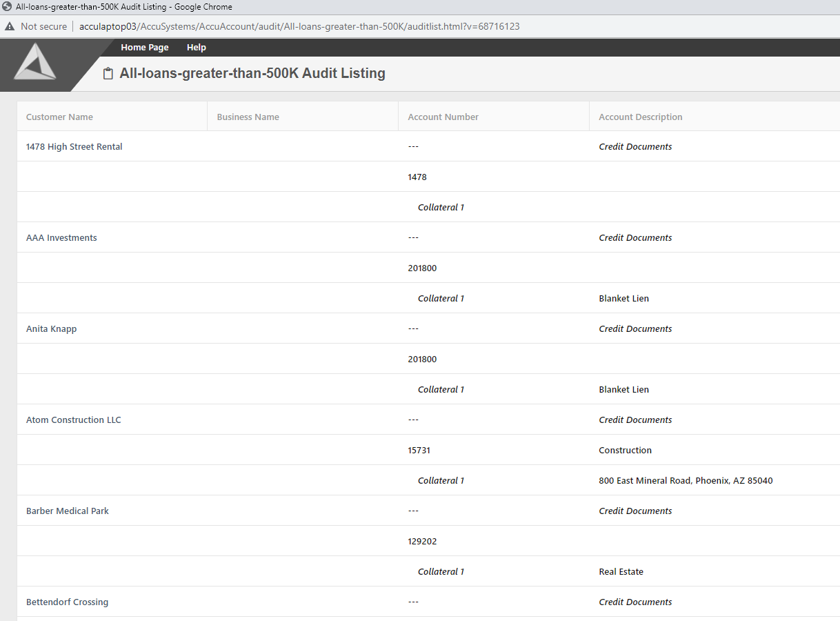
Task: Select the Bettendorf Crossing customer
Action: (67, 602)
